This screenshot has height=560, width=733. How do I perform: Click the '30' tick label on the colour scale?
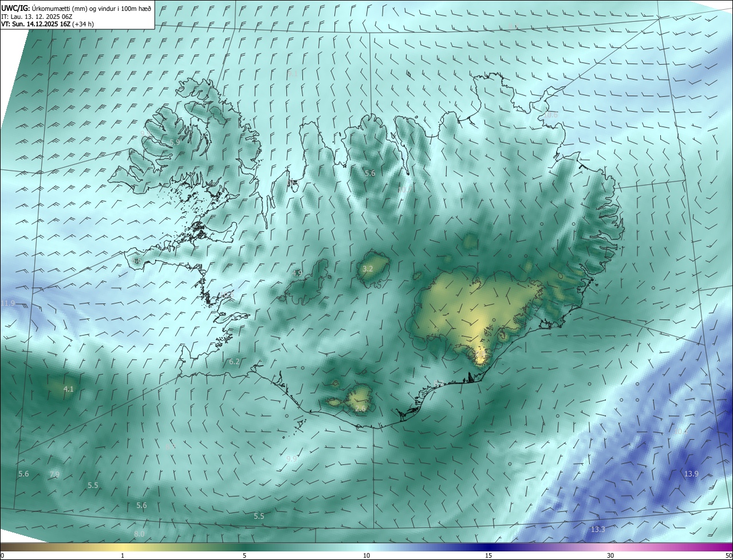(x=610, y=555)
